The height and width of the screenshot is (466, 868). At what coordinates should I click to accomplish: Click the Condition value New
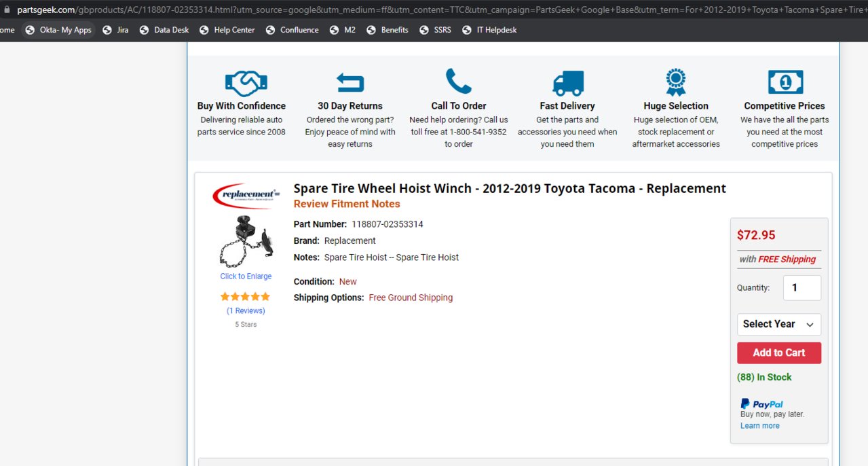pos(348,282)
